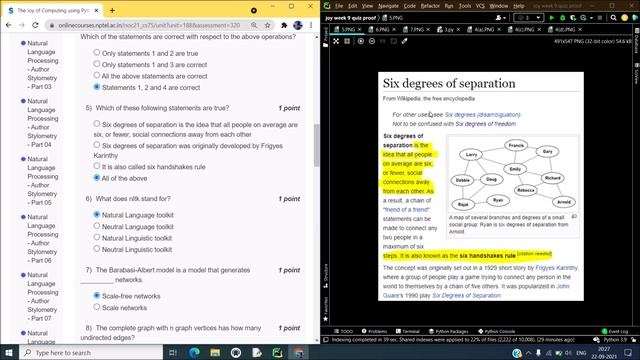Open Microsoft Edge from taskbar
This screenshot has width=640, height=360.
point(194,352)
